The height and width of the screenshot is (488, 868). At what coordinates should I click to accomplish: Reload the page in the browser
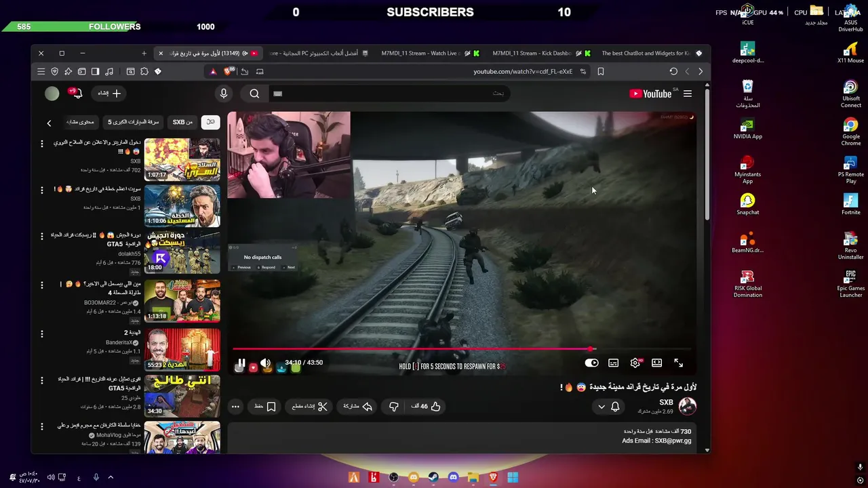point(673,71)
